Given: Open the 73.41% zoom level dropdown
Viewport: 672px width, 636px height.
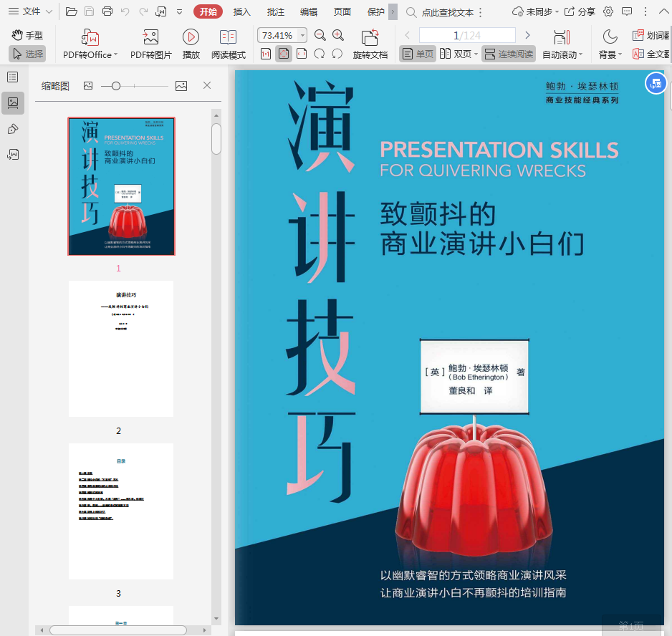Looking at the screenshot, I should click(302, 35).
